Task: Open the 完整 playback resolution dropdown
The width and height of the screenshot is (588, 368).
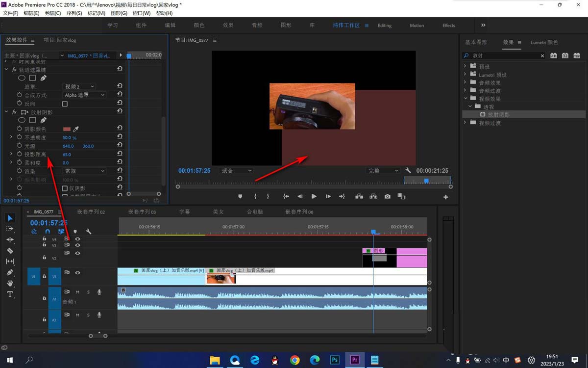Action: click(x=383, y=171)
